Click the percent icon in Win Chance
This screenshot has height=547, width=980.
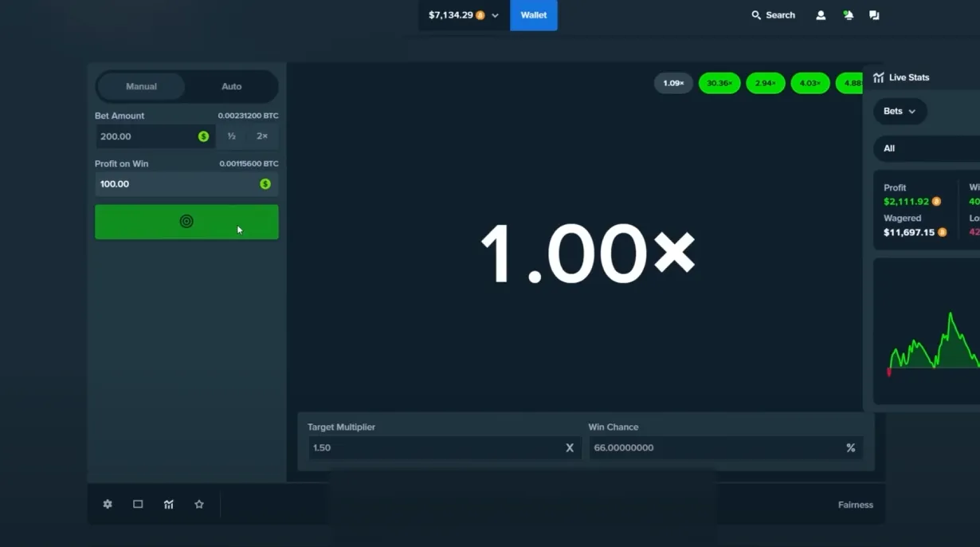(x=851, y=448)
